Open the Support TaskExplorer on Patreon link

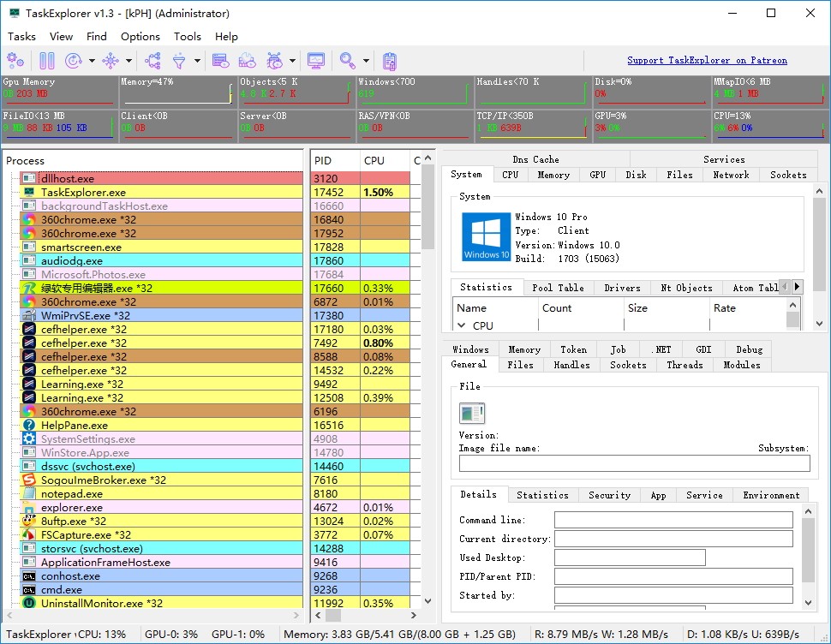[707, 61]
